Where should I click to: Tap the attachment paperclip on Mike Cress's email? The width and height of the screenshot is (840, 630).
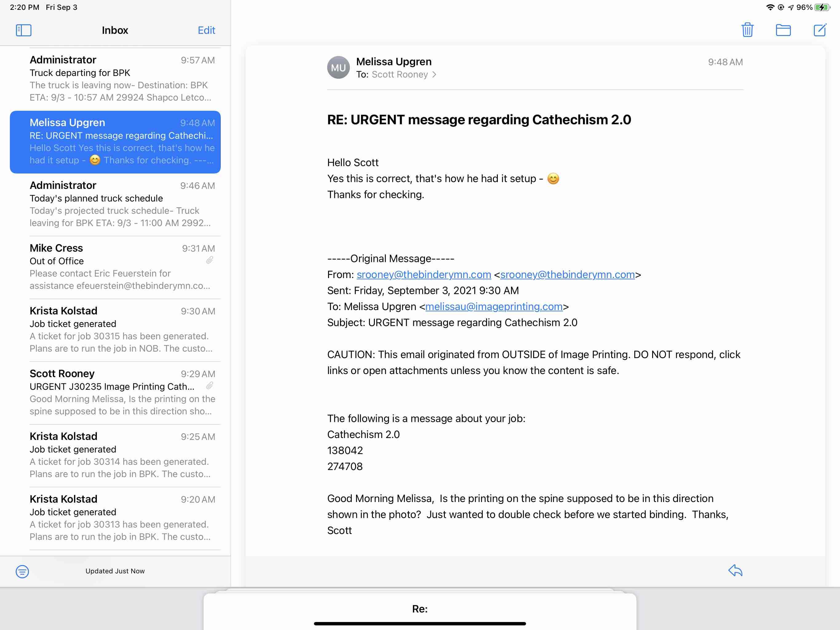pos(210,260)
